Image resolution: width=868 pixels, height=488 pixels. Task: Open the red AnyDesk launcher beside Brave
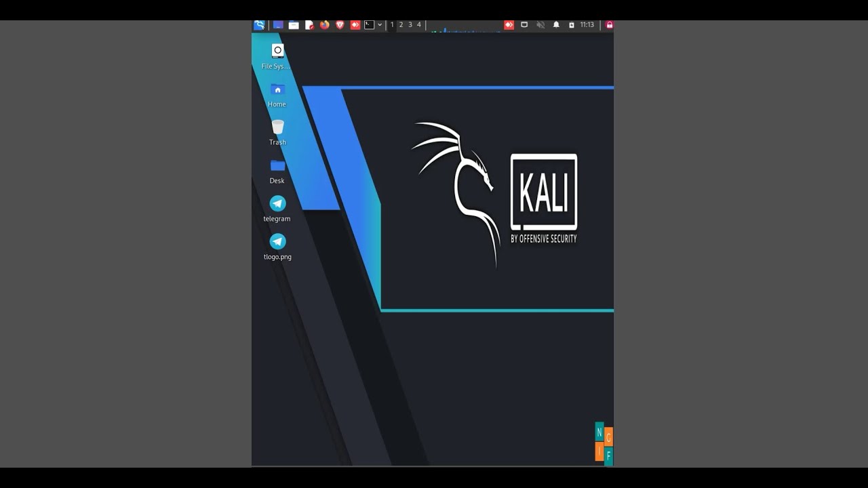(x=355, y=25)
